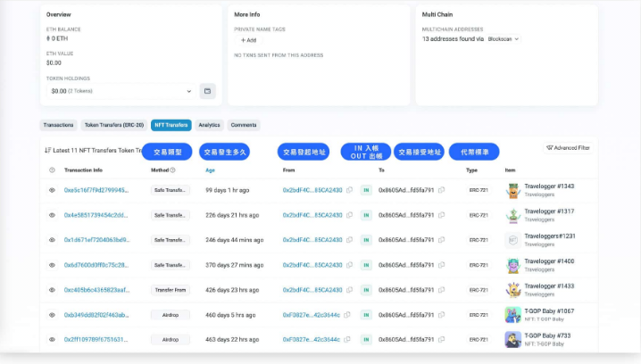
Task: Toggle the Age column format
Action: (210, 170)
